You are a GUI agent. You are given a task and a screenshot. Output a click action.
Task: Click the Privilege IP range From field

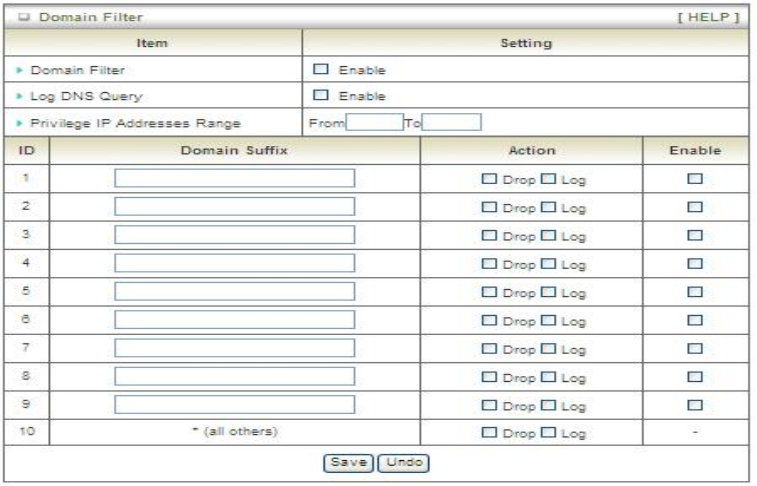click(372, 122)
